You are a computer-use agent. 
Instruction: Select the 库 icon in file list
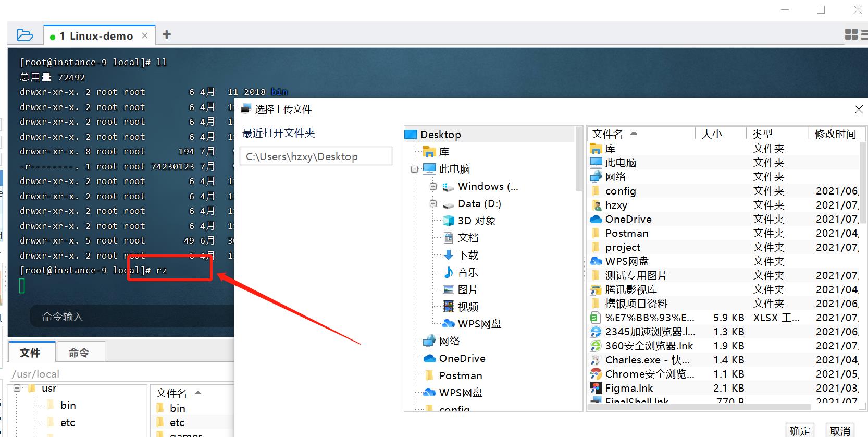[x=596, y=149]
